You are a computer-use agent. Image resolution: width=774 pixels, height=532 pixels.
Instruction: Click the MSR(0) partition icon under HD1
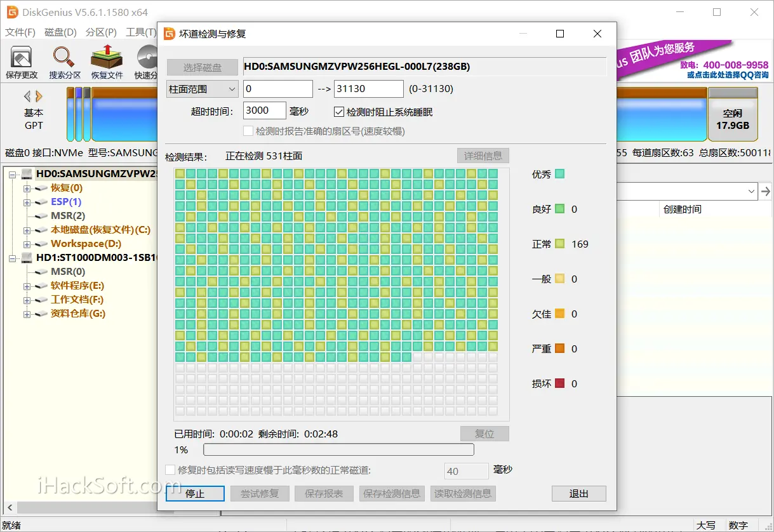pyautogui.click(x=41, y=272)
